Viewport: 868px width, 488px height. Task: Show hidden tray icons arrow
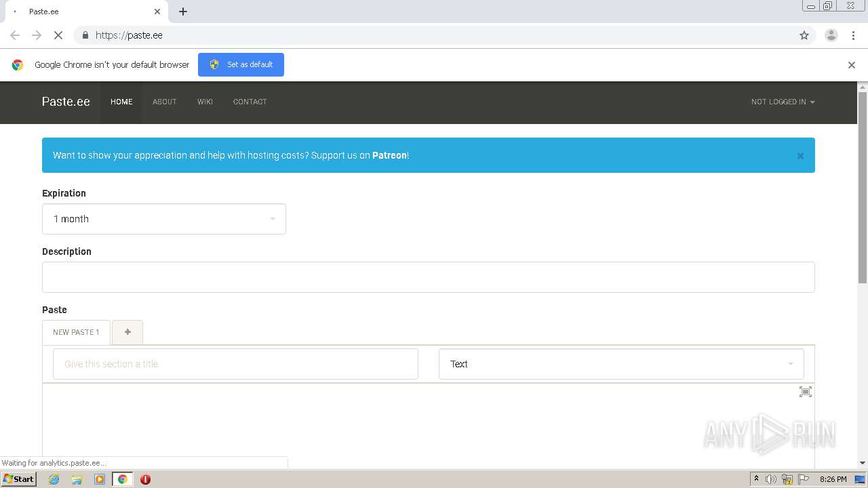(756, 479)
